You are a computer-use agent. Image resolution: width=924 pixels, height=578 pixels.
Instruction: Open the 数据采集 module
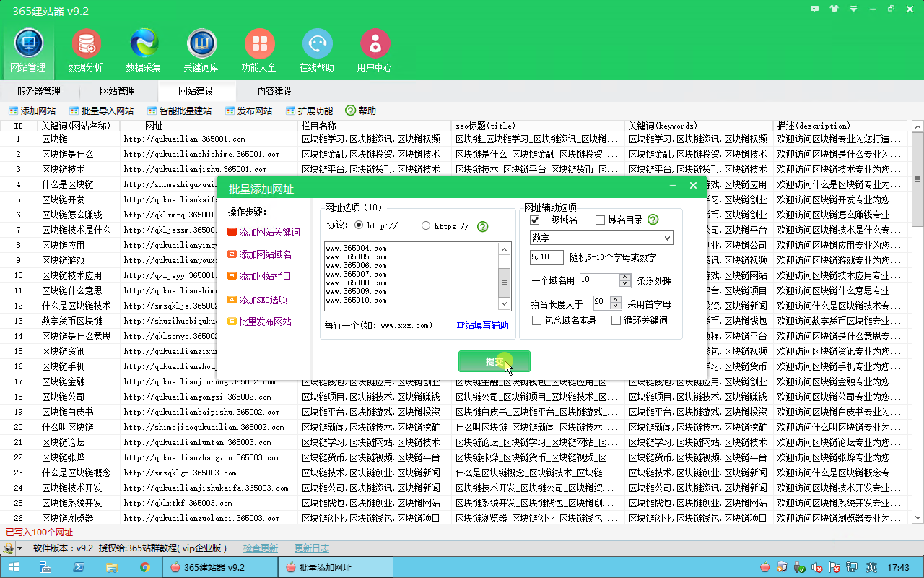click(144, 51)
